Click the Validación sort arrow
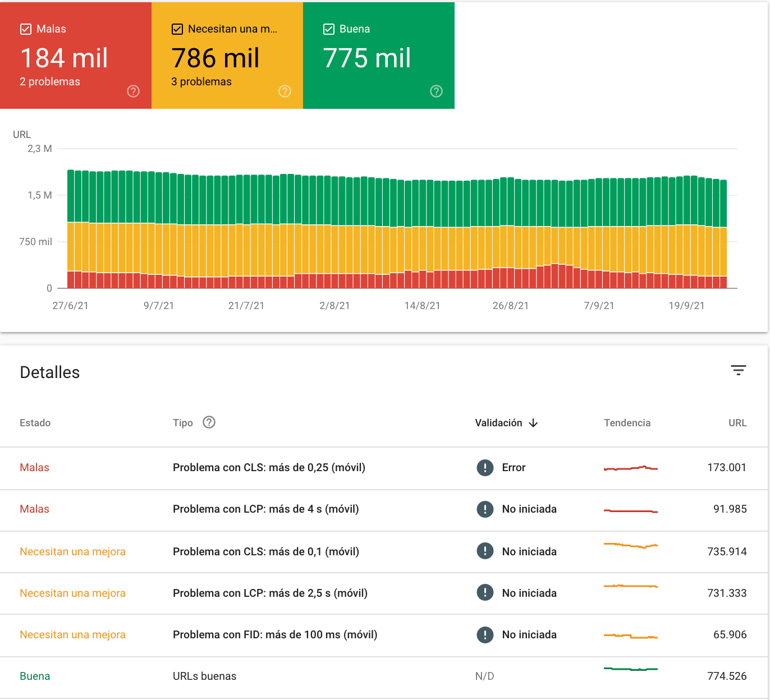The height and width of the screenshot is (700, 770). (x=533, y=423)
